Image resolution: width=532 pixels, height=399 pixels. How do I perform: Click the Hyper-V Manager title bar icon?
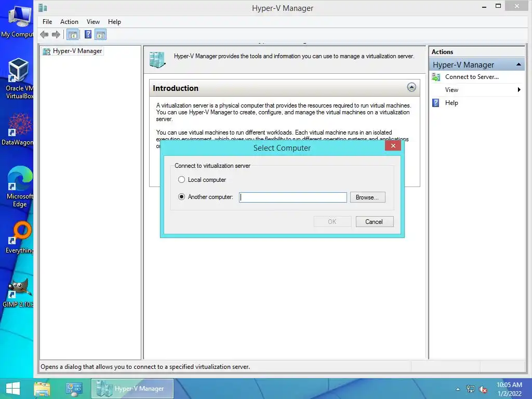coord(43,7)
